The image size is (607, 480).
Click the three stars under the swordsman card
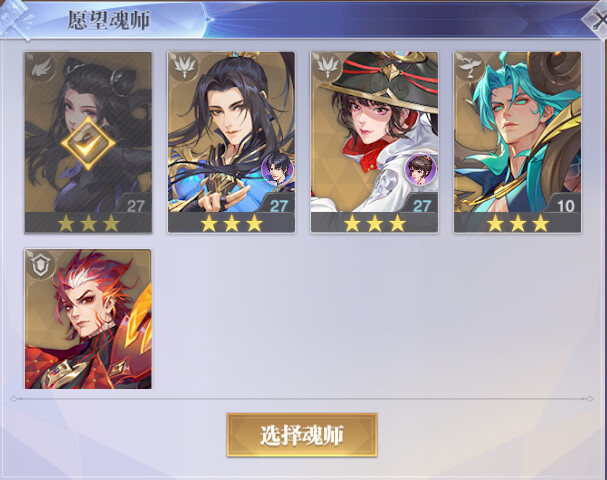[231, 223]
